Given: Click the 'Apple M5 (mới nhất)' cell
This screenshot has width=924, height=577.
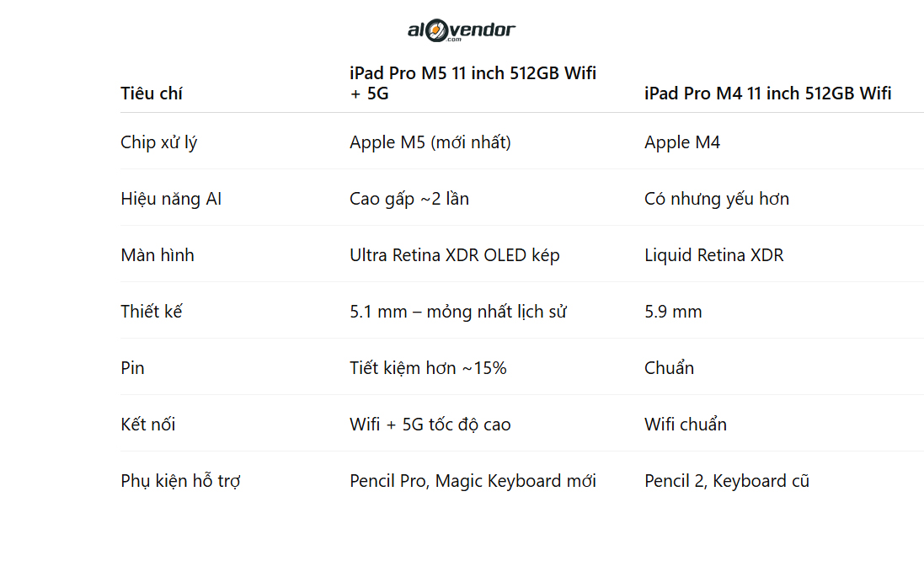Looking at the screenshot, I should (430, 142).
